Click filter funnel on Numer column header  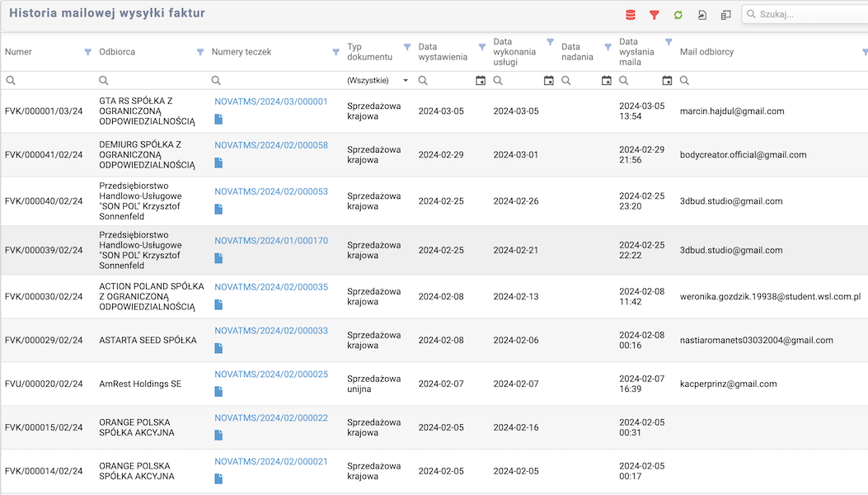click(x=88, y=52)
